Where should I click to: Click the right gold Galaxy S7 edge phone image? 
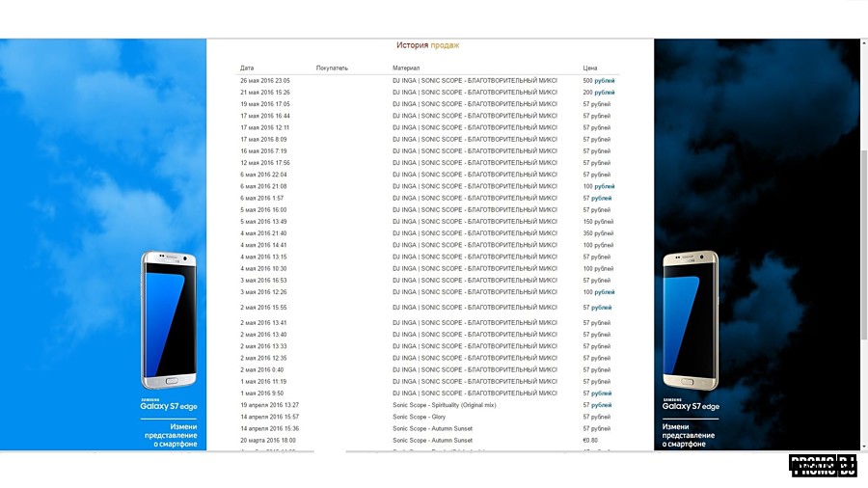(x=690, y=320)
